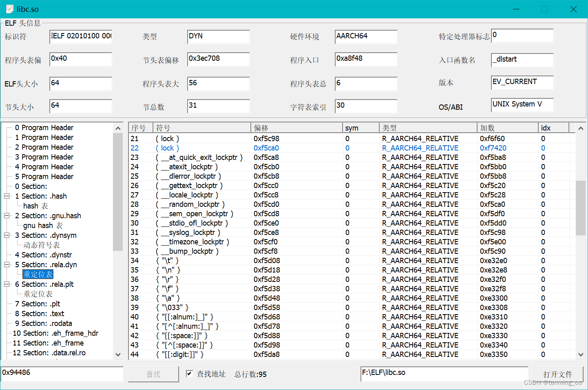Close the libc.so window
The image size is (588, 390).
click(573, 9)
